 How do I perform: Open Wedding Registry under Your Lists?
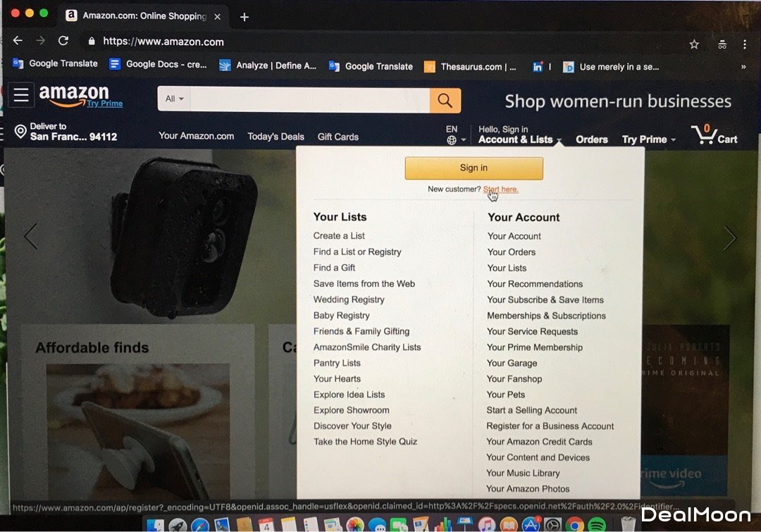pos(349,299)
